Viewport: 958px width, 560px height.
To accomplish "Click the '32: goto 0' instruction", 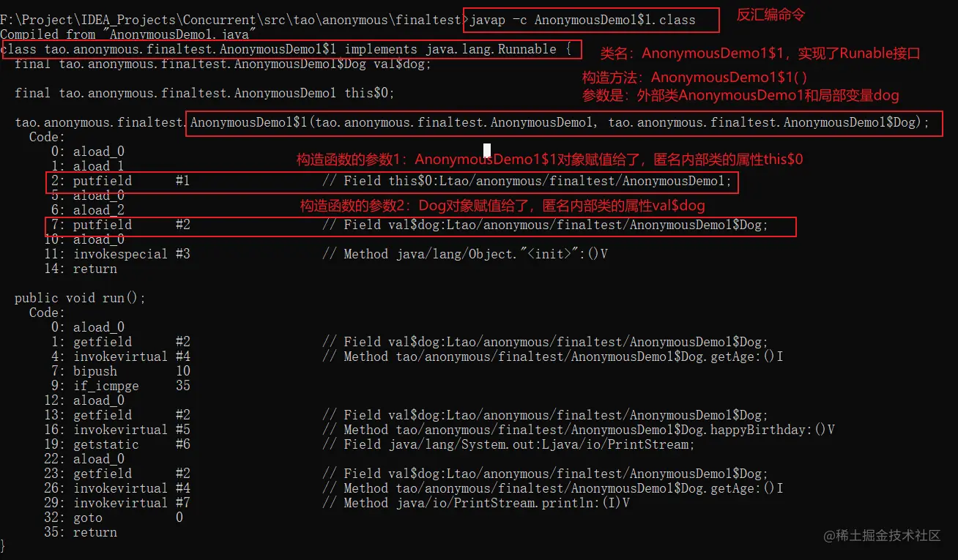I will [114, 518].
